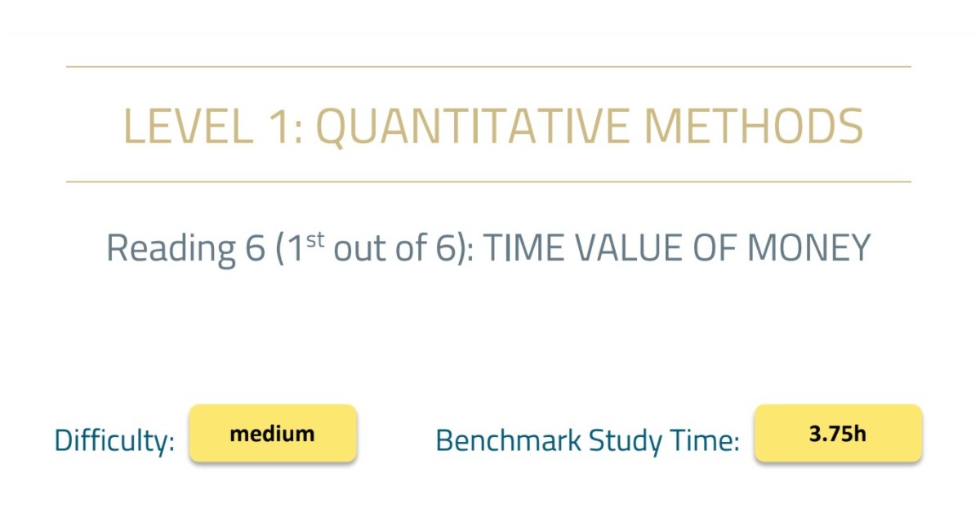Click the yellow medium difficulty badge
This screenshot has height=513, width=980.
tap(273, 434)
